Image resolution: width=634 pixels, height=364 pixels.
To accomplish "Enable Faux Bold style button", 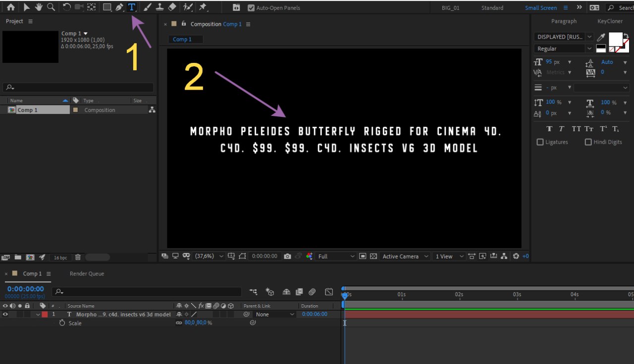I will click(x=549, y=129).
